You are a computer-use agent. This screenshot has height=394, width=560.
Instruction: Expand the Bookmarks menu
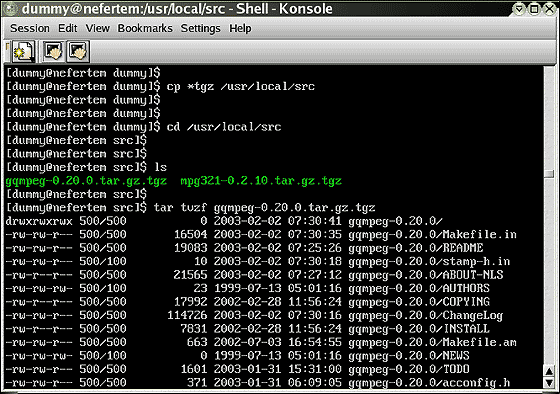pyautogui.click(x=145, y=28)
